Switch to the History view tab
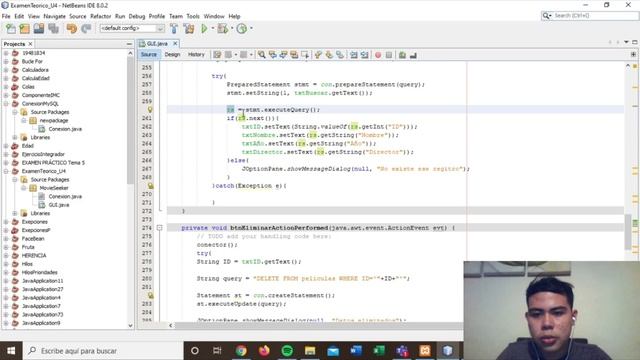The width and height of the screenshot is (640, 360). (x=196, y=54)
